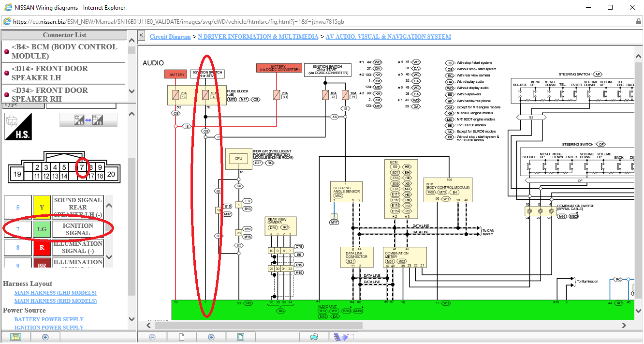Click the red R wire color swatch
This screenshot has height=344, width=644.
42,248
